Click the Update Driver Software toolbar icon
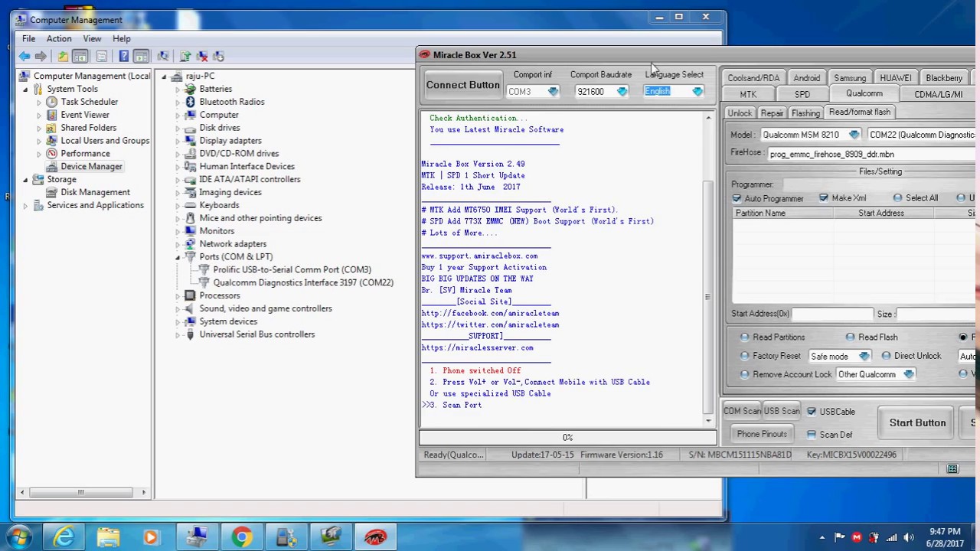 [185, 56]
